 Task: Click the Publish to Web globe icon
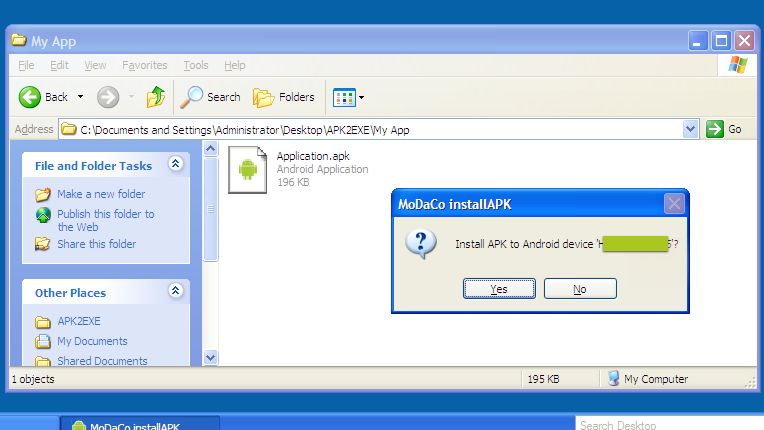pos(43,215)
